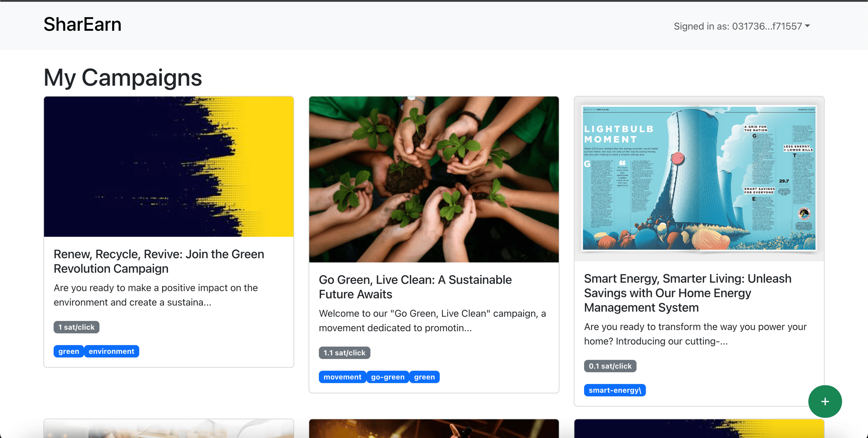Click the Lightbulb Moment magazine image
868x438 pixels.
(x=699, y=178)
